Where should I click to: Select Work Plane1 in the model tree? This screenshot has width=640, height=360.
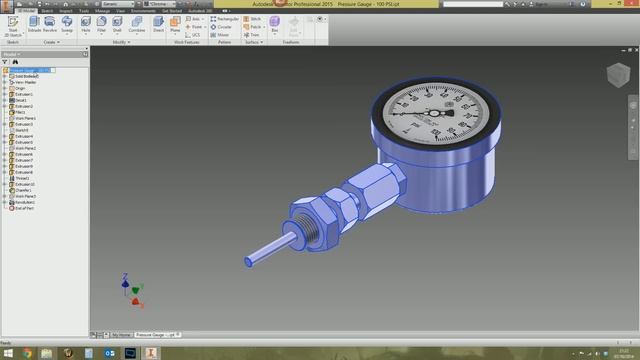[22, 118]
